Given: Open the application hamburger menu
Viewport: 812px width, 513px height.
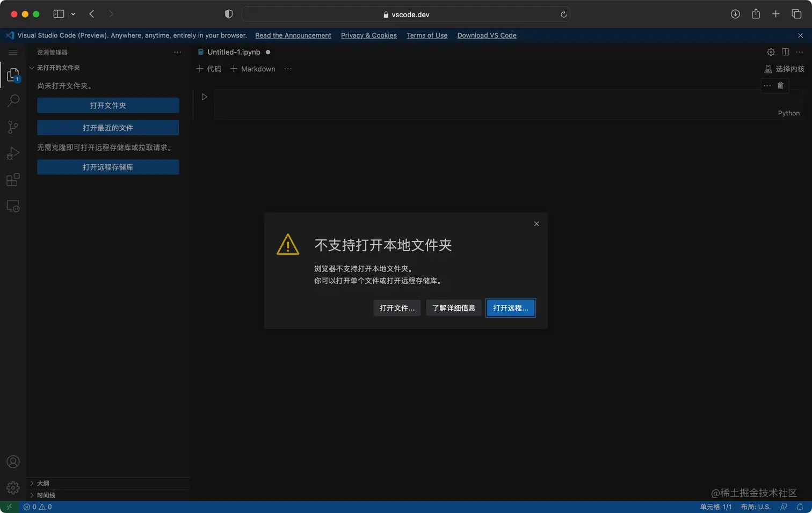Looking at the screenshot, I should point(13,52).
